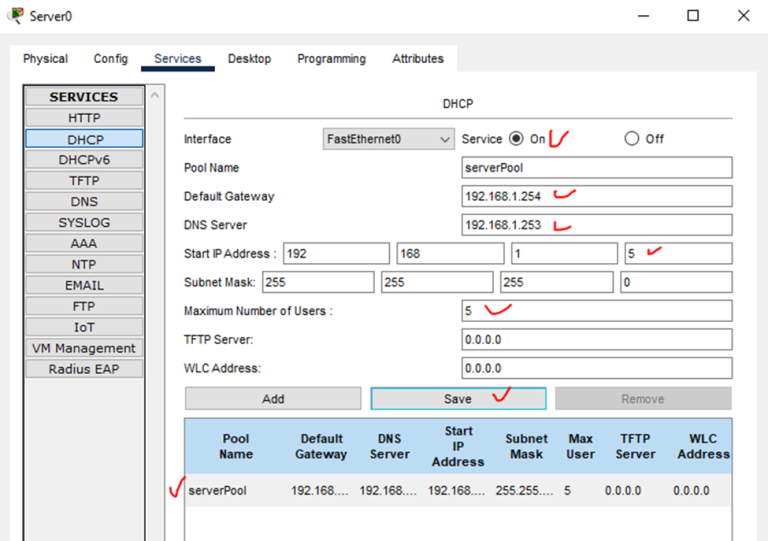
Task: Click the WLC Address field
Action: coord(597,368)
